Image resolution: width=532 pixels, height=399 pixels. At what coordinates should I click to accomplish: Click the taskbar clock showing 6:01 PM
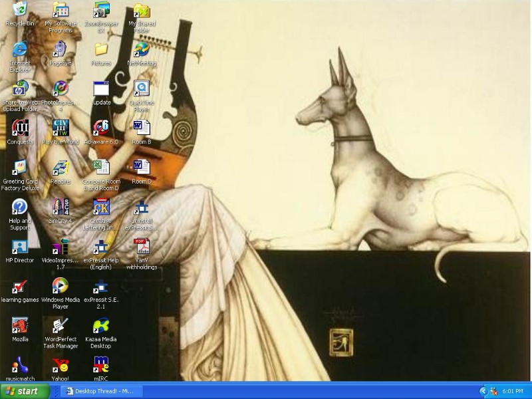(x=513, y=391)
